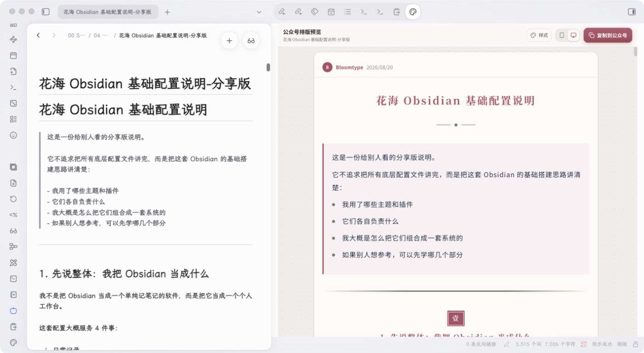Navigate forward with the right chevron
Image resolution: width=644 pixels, height=353 pixels.
54,35
